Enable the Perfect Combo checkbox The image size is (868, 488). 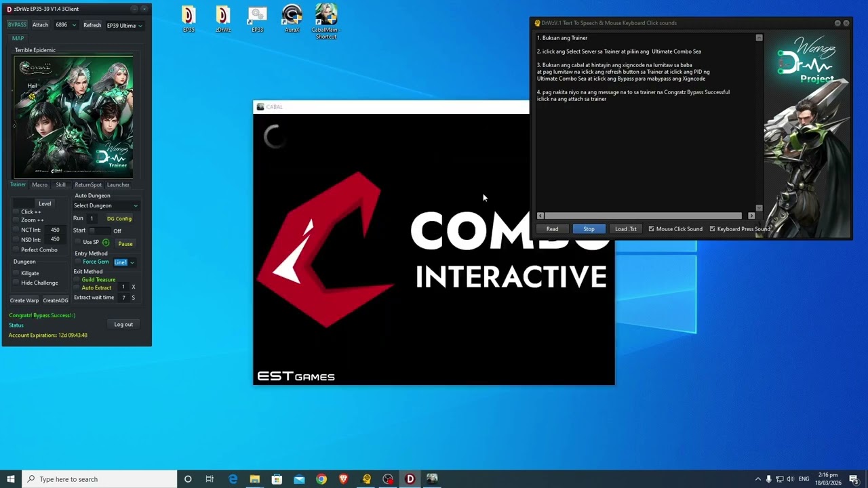pyautogui.click(x=16, y=250)
